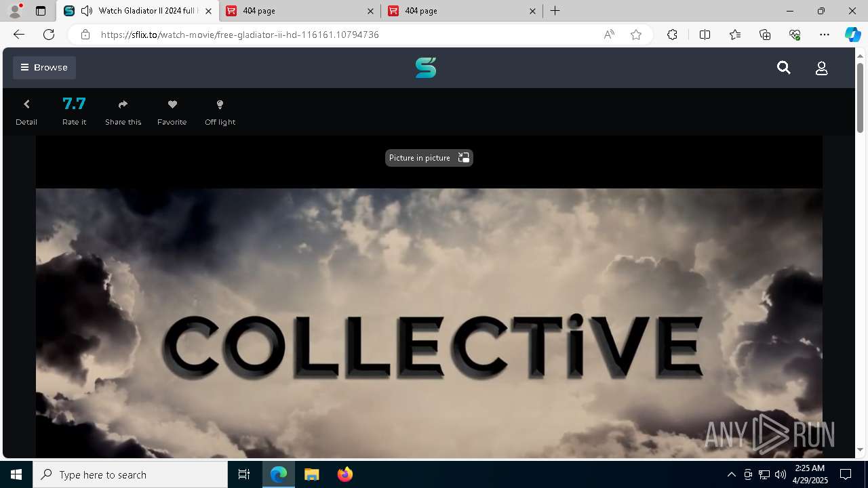Rate the movie 7.7 score

tap(74, 112)
